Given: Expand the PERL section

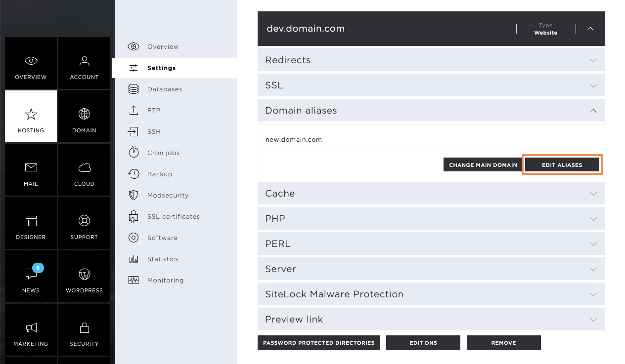Looking at the screenshot, I should point(431,243).
